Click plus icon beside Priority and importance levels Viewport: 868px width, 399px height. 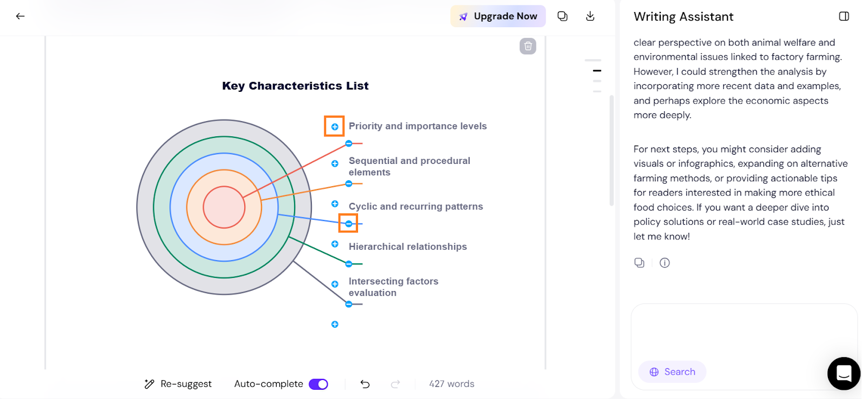point(335,126)
